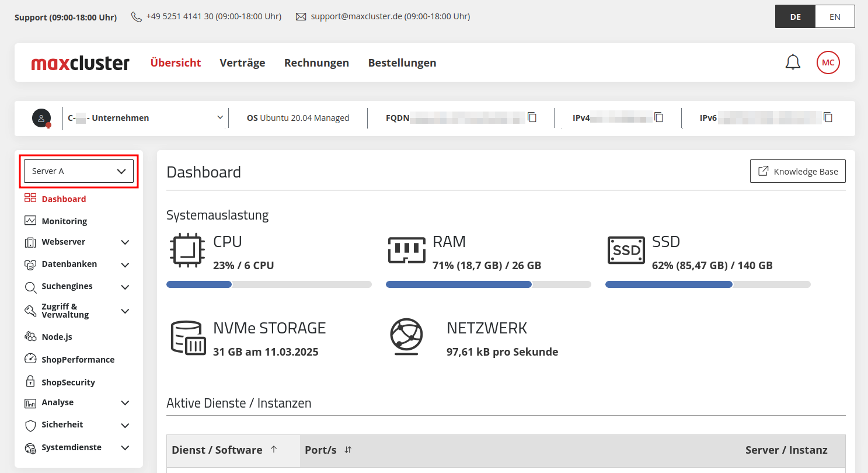
Task: Expand the Analyse submenu chevron
Action: (125, 403)
